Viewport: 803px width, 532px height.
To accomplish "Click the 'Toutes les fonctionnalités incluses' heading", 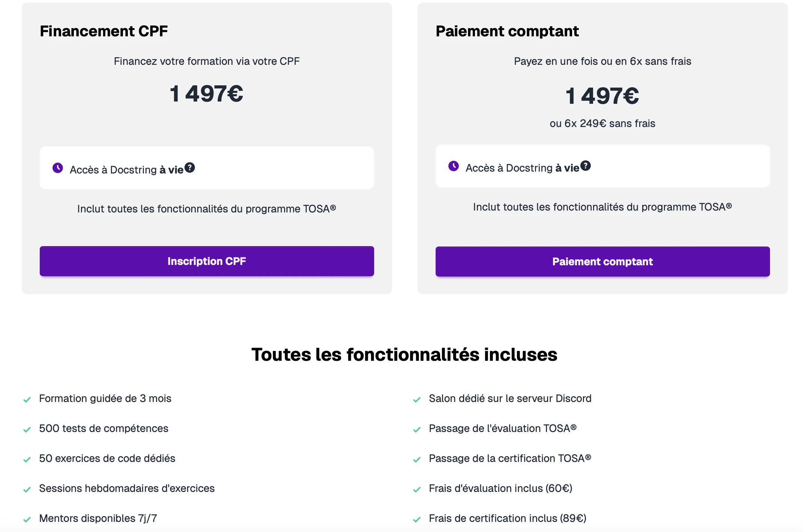I will tap(404, 354).
